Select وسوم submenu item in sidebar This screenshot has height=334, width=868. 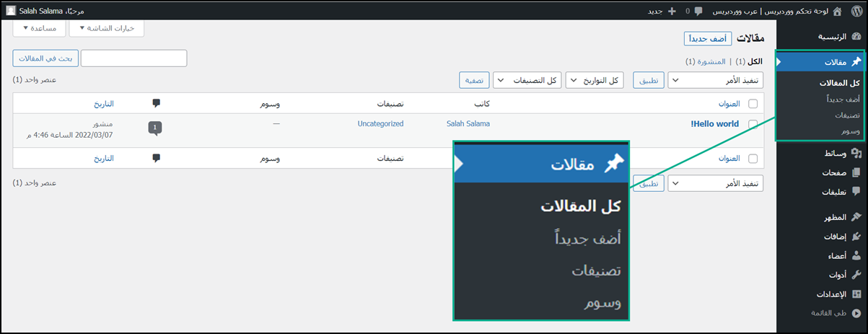coord(851,131)
